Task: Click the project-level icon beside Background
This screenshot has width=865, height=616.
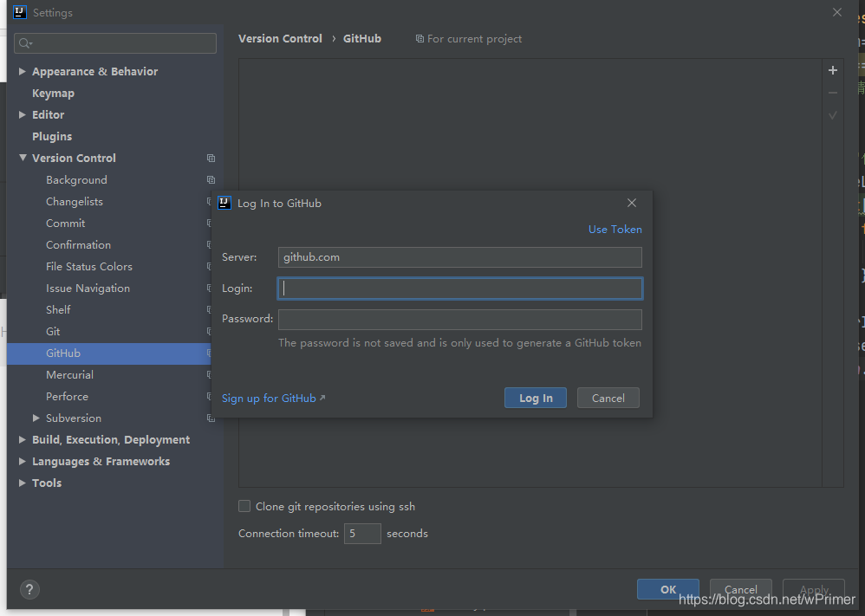Action: [x=211, y=180]
